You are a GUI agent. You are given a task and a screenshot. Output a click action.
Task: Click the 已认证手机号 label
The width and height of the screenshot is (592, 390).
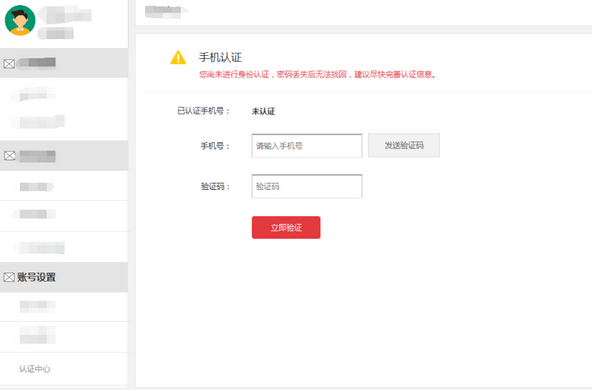coord(203,111)
